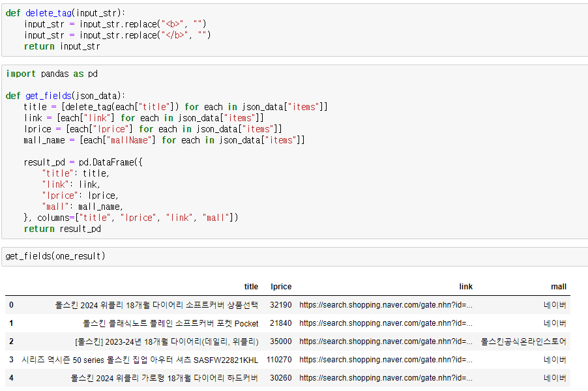
Task: Click mall value '몰스킨공식온라인스토어'
Action: pos(523,341)
